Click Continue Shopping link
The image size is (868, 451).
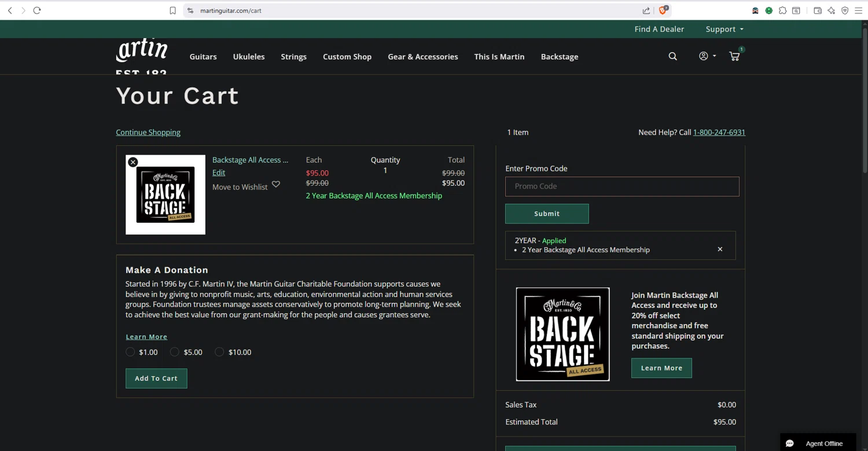coord(148,132)
